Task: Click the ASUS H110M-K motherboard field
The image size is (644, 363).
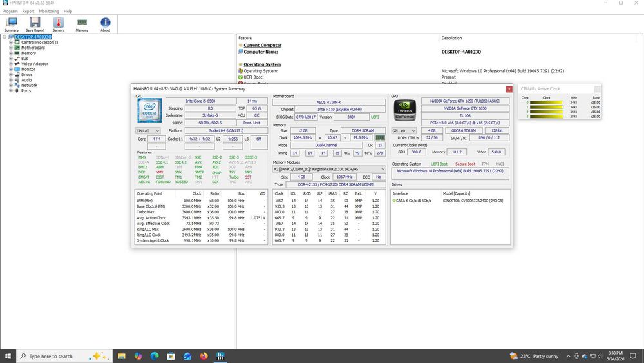Action: pyautogui.click(x=329, y=102)
